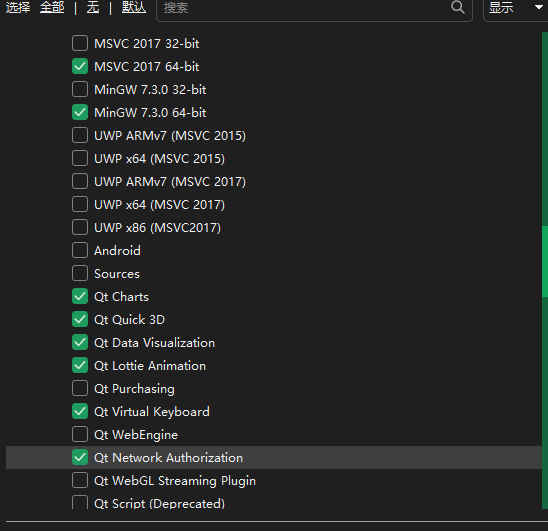
Task: Select the 'Qt Script (Deprecated)' label
Action: pos(159,503)
